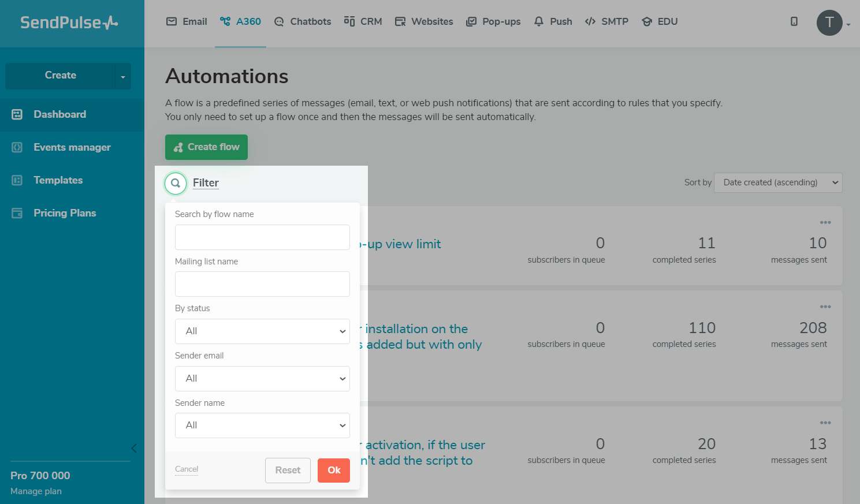
Task: Click the SendPulse logo
Action: coord(69,23)
